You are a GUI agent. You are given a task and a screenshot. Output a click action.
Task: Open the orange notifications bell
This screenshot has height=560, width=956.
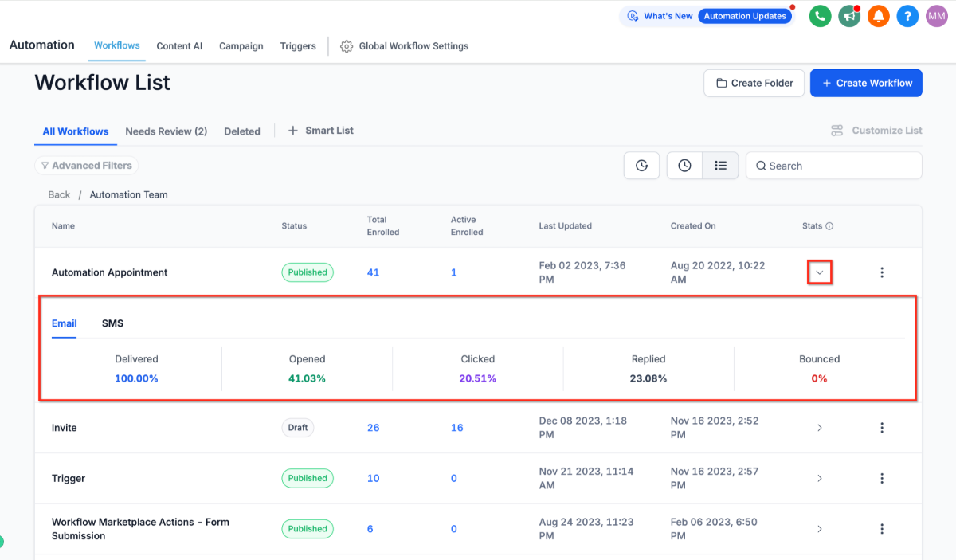(x=878, y=16)
